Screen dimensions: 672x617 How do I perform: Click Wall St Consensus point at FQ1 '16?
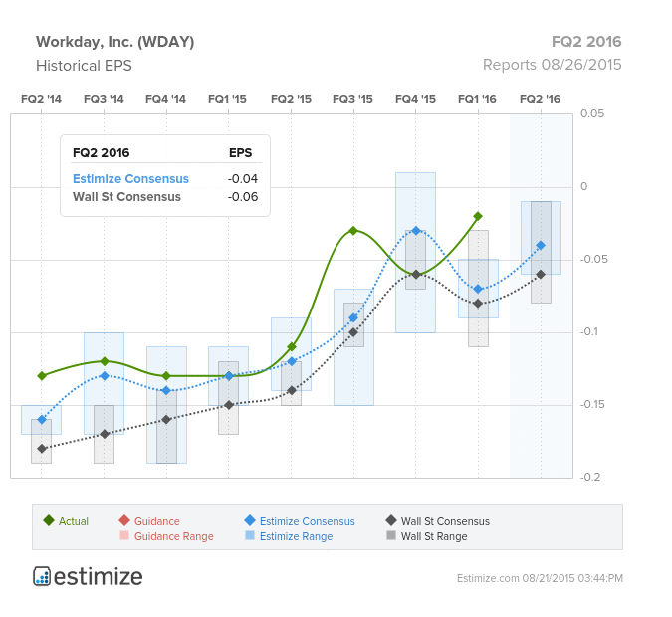pos(478,304)
